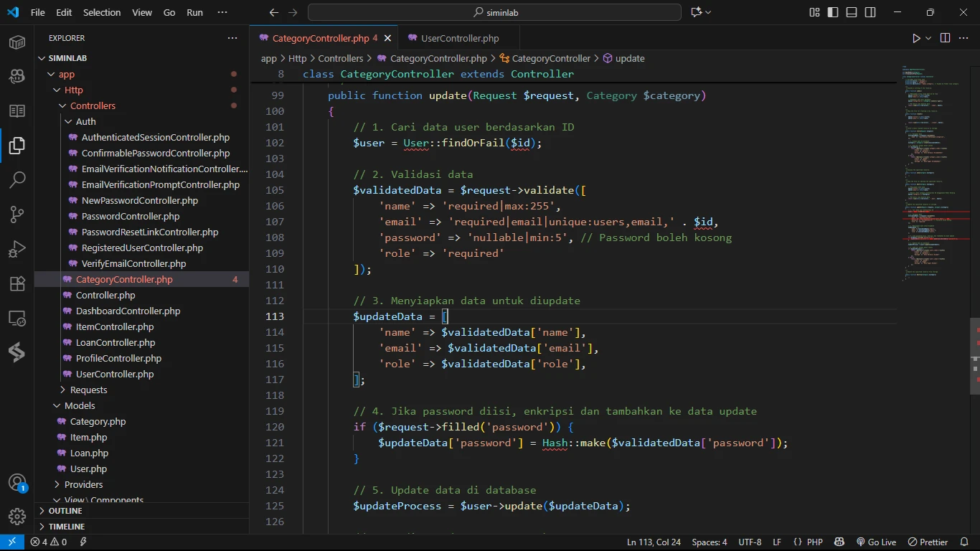Open the Run and Debug view
Screen dimensions: 980x551
coord(17,249)
